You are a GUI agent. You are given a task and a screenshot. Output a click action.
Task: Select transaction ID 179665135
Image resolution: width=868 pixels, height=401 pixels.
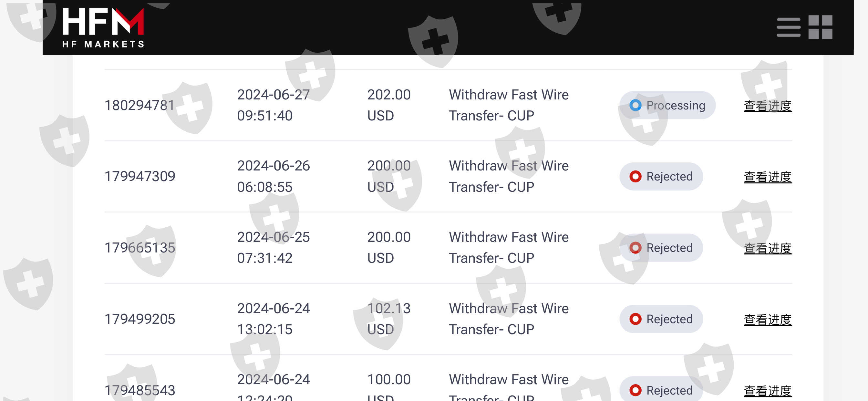tap(139, 248)
